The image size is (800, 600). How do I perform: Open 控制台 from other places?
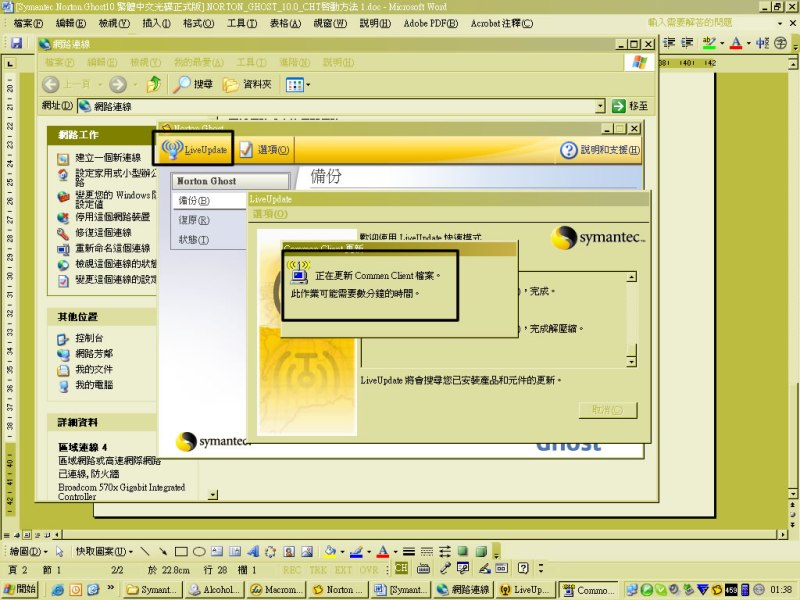click(89, 338)
